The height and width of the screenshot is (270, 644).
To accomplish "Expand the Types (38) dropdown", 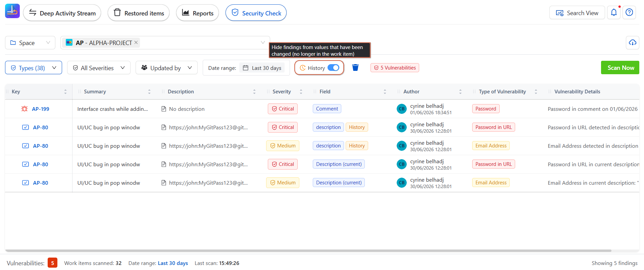I will click(x=34, y=68).
